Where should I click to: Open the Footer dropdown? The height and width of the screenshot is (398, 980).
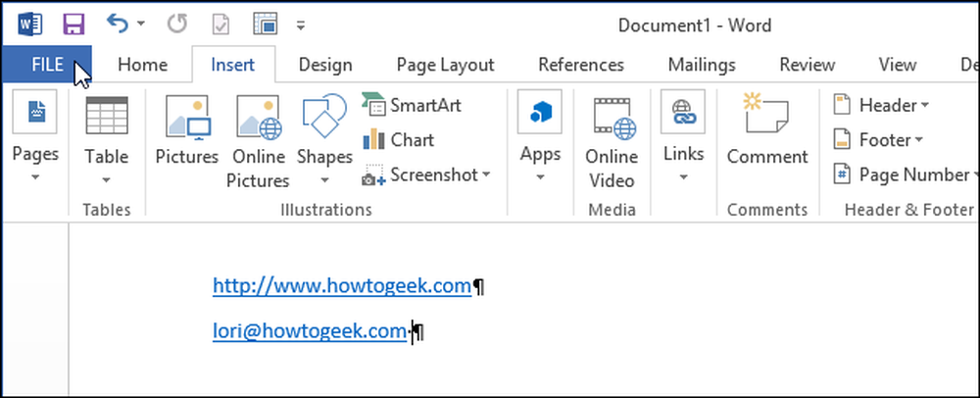coord(918,139)
